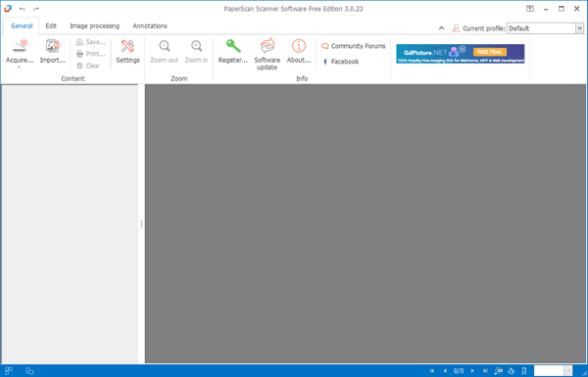
Task: Go to last page in status bar
Action: click(x=485, y=371)
